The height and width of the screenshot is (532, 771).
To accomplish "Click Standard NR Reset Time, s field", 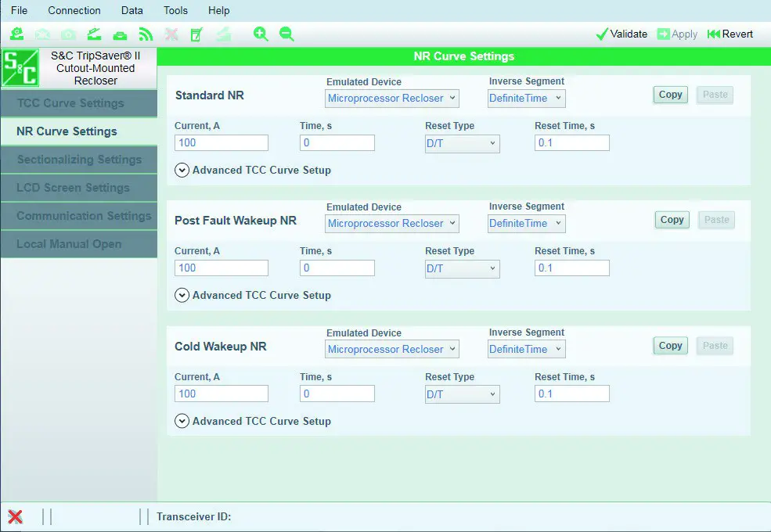I will click(x=572, y=143).
